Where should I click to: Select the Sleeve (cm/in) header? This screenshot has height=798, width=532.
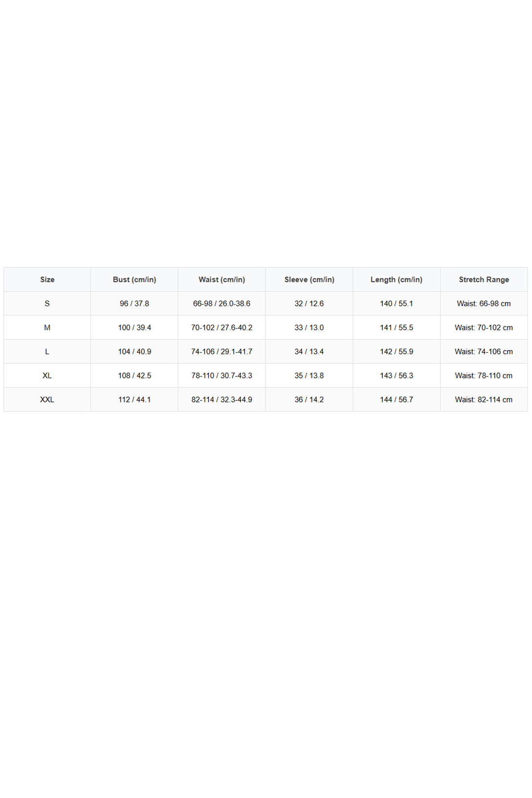309,279
